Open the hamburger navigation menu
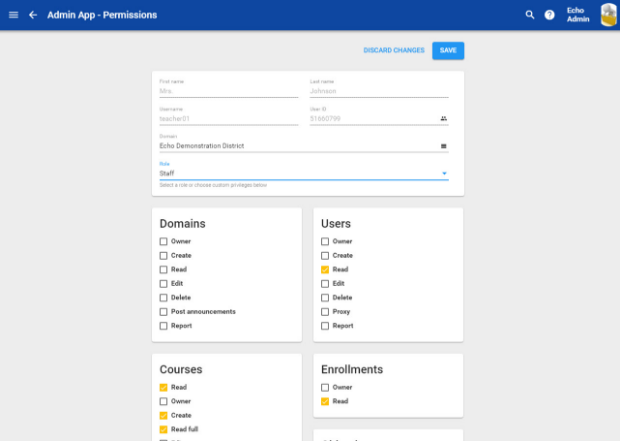The height and width of the screenshot is (441, 620). coord(13,15)
